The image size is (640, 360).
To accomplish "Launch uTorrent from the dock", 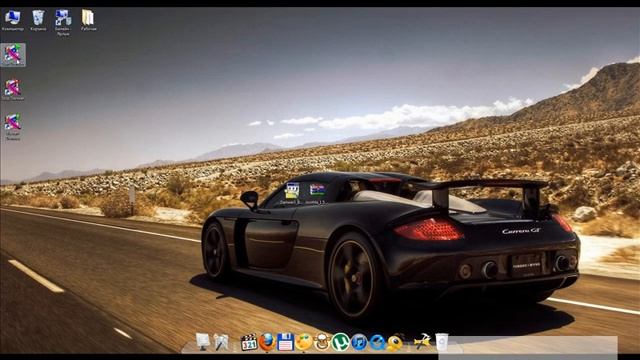I will [x=340, y=342].
